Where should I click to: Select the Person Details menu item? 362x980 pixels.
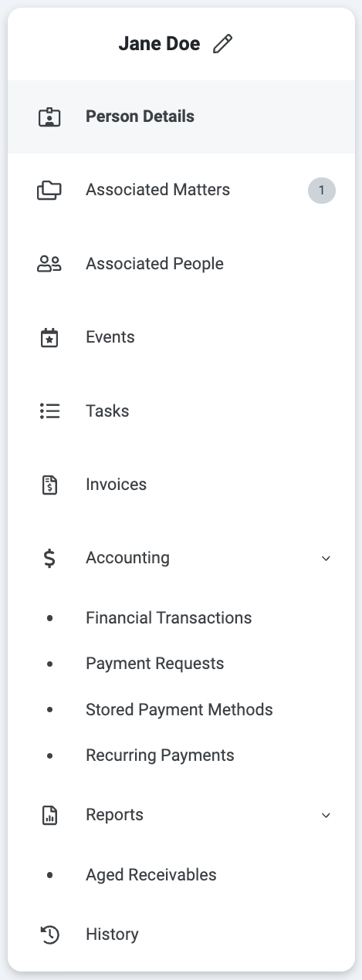[181, 117]
